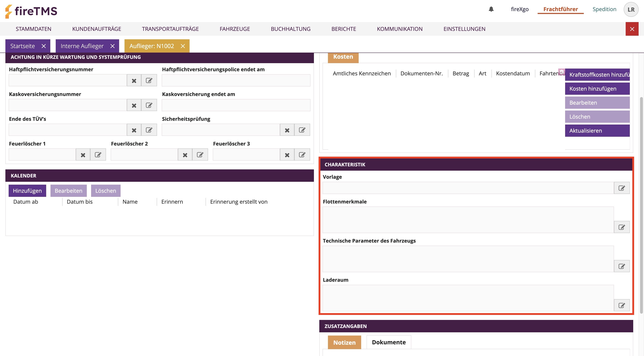Click the Haftpflichtversicherungspolice endet am field
This screenshot has width=644, height=356.
(x=236, y=80)
